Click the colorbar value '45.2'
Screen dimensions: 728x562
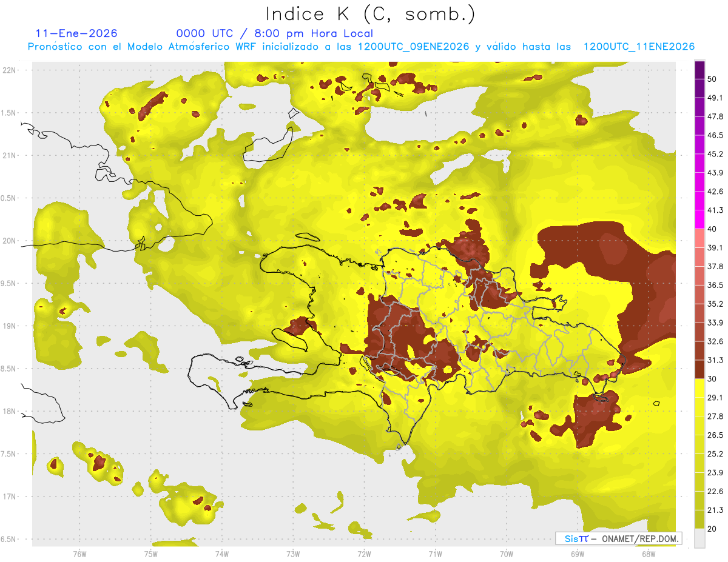(x=715, y=154)
